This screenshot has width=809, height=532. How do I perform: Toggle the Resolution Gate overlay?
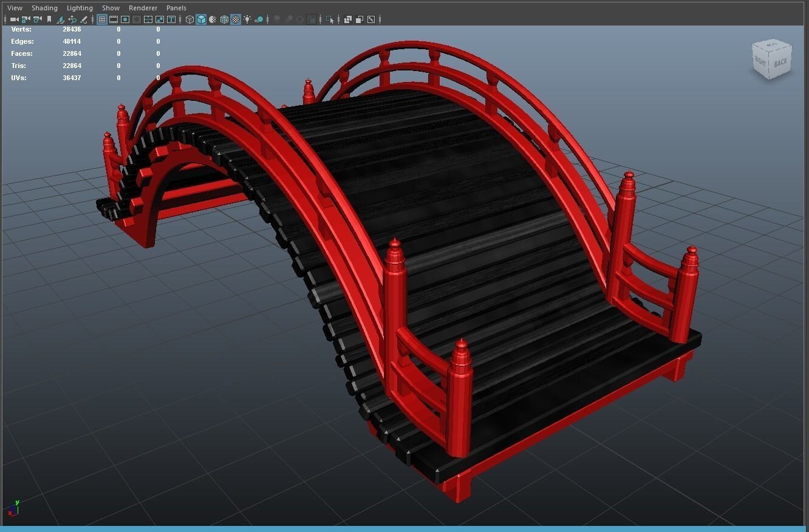(125, 19)
